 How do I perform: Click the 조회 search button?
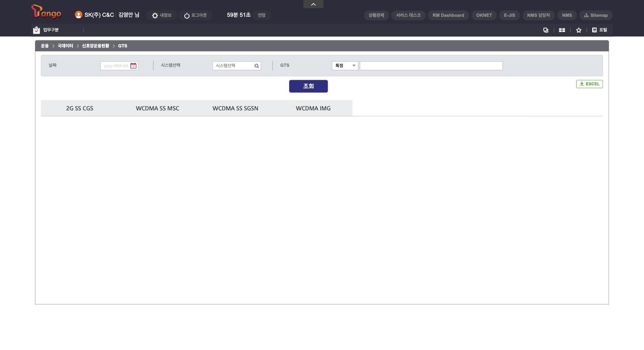[x=308, y=86]
